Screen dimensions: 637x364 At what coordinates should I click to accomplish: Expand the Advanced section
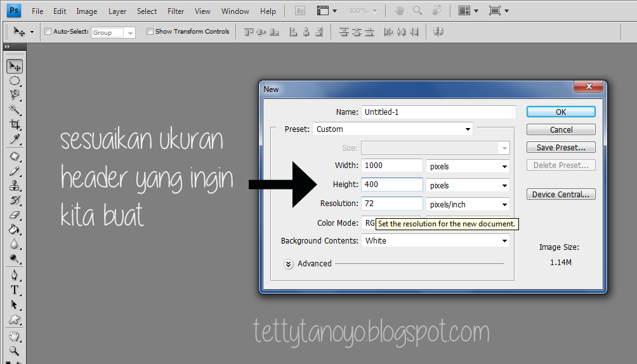289,264
